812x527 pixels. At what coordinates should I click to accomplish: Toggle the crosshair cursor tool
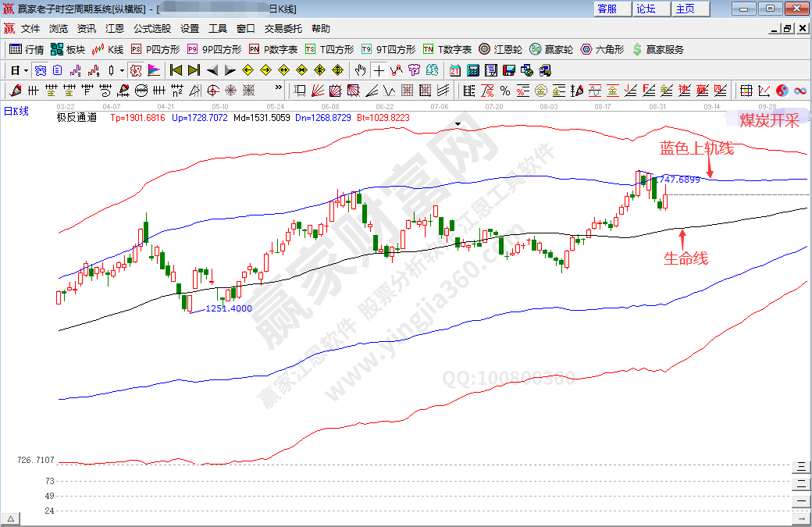378,70
